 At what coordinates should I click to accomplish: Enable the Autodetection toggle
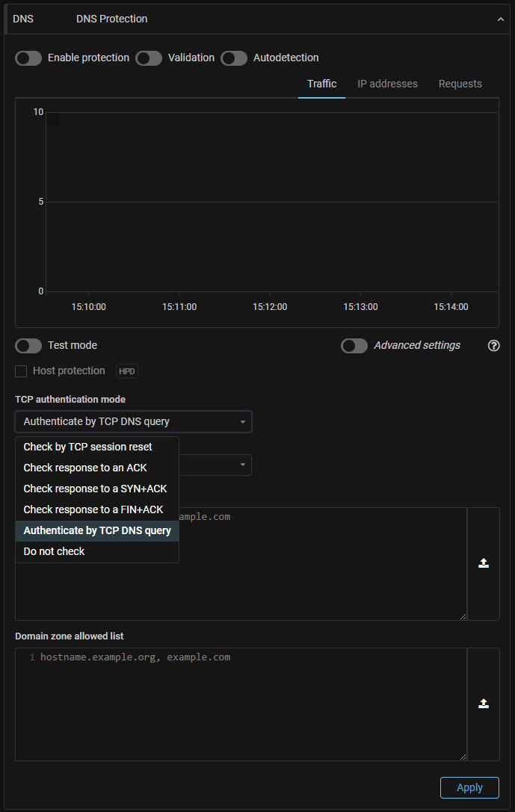(x=234, y=58)
